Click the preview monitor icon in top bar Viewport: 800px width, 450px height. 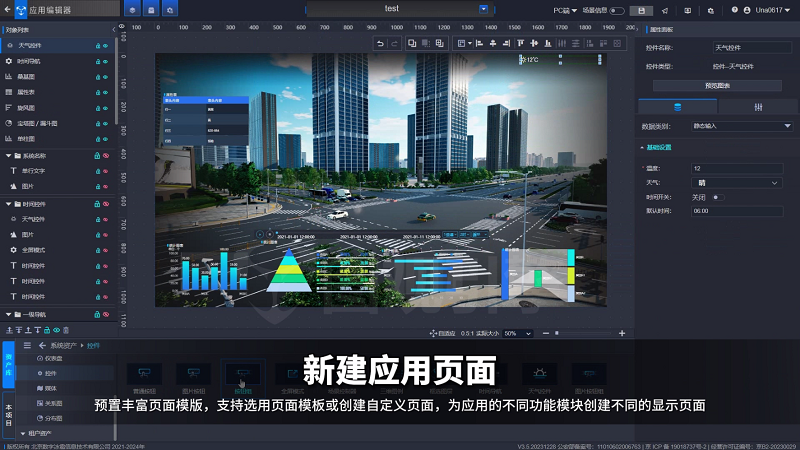click(x=688, y=10)
